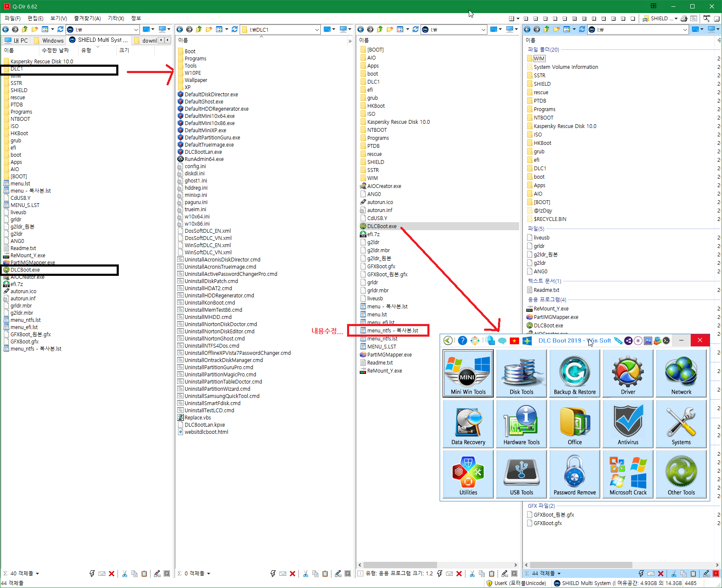Screen dimensions: 722x588
Task: Click the tab scroll right arrow in first pane
Action: pyautogui.click(x=167, y=40)
